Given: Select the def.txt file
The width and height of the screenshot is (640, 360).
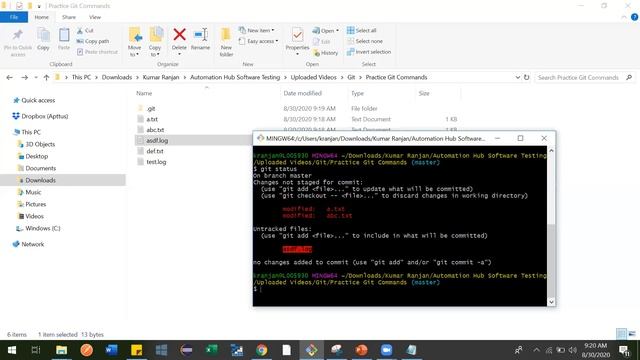Looking at the screenshot, I should (x=155, y=151).
